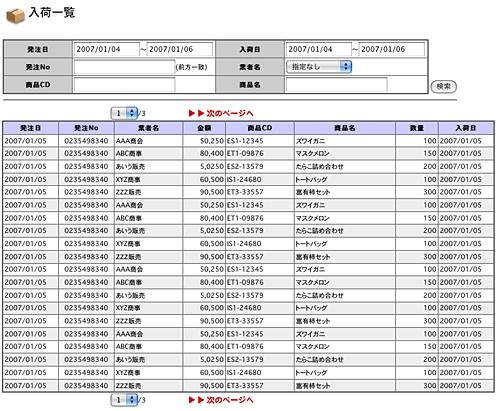Focus the 入荷日 end date field
The height and width of the screenshot is (411, 500).
click(392, 49)
